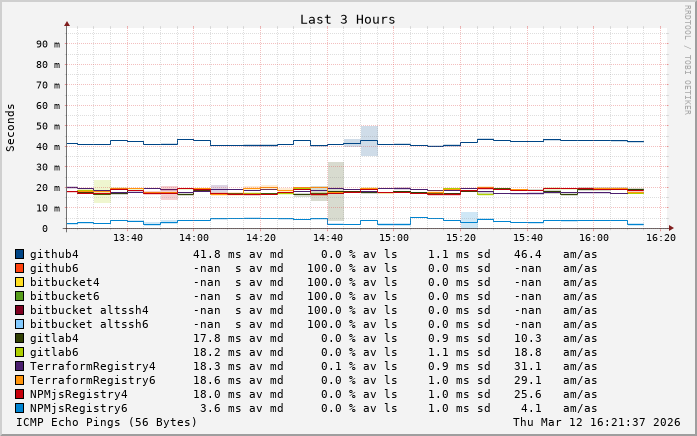Click the NPMjsRegistry6 legend label
Image resolution: width=697 pixels, height=436 pixels.
[x=78, y=408]
